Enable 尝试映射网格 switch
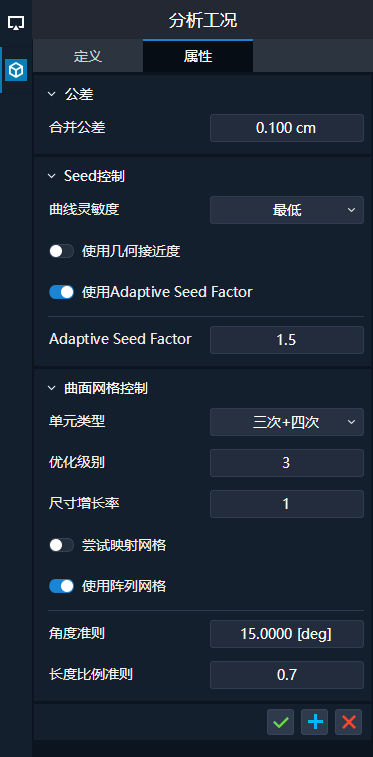373x757 pixels. tap(61, 545)
